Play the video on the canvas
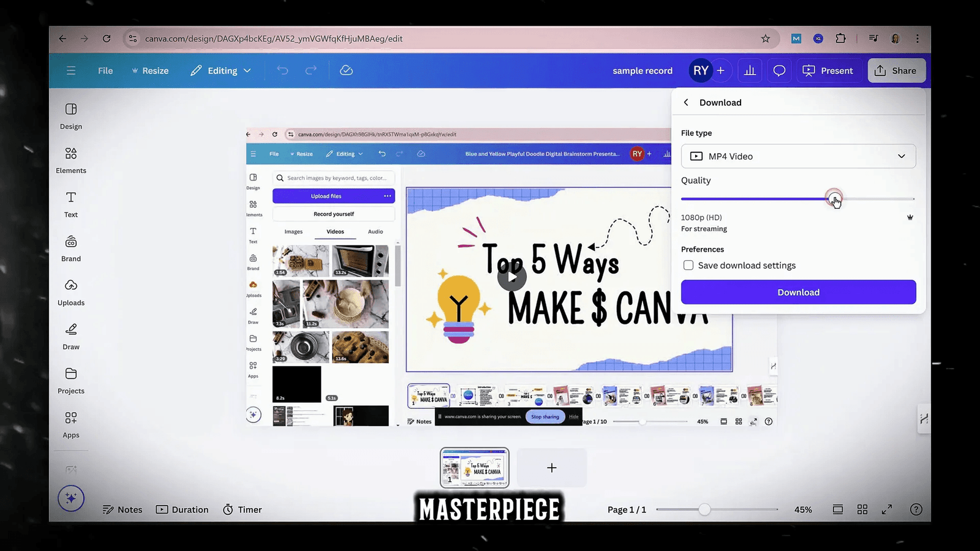The height and width of the screenshot is (551, 980). click(512, 277)
